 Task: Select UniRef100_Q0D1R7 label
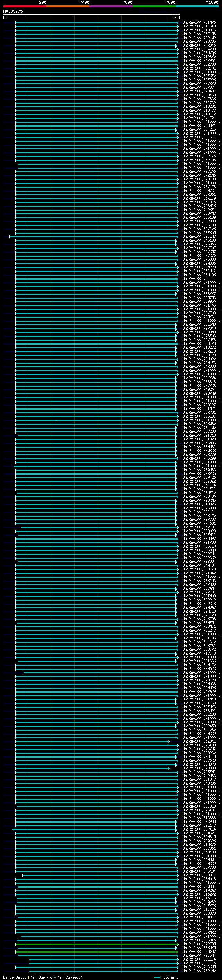pyautogui.click(x=199, y=405)
